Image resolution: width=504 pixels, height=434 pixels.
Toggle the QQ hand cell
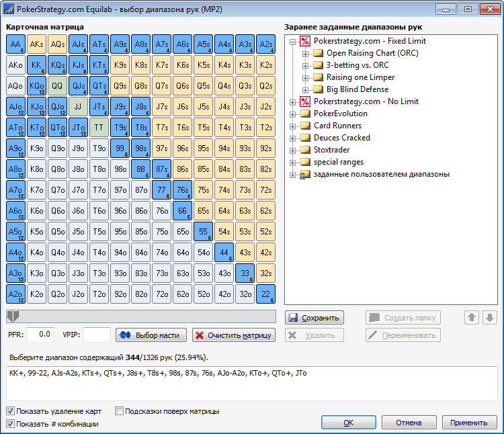click(x=57, y=86)
